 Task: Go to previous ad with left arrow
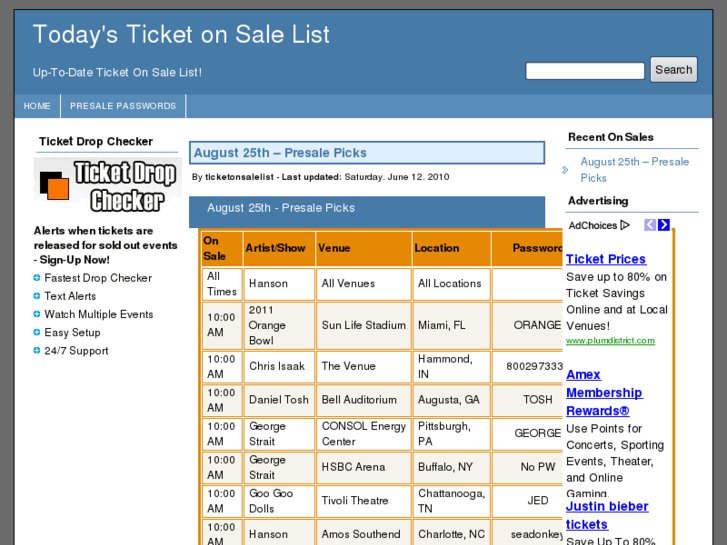point(650,225)
